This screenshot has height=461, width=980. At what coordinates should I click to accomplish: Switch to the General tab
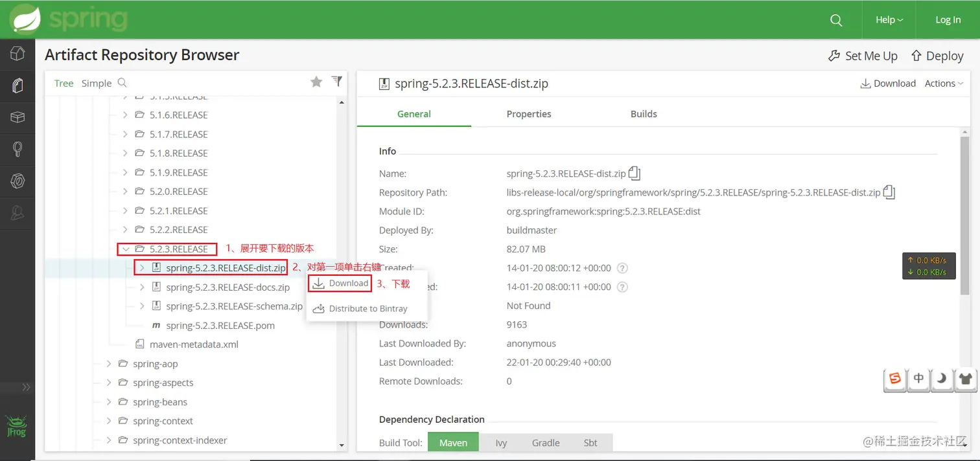pyautogui.click(x=414, y=114)
